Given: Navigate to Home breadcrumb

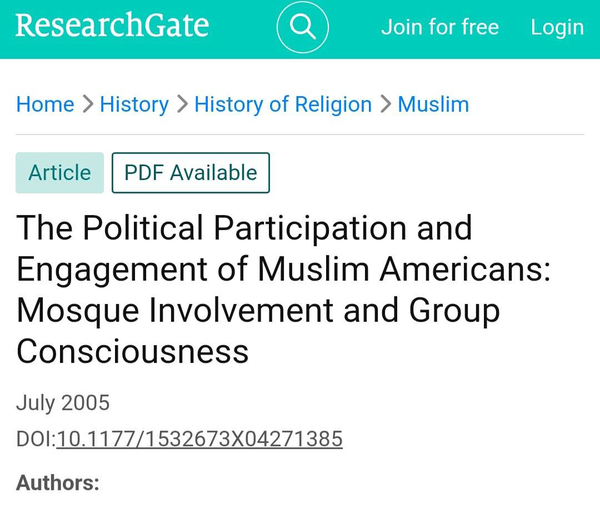Looking at the screenshot, I should pyautogui.click(x=45, y=104).
